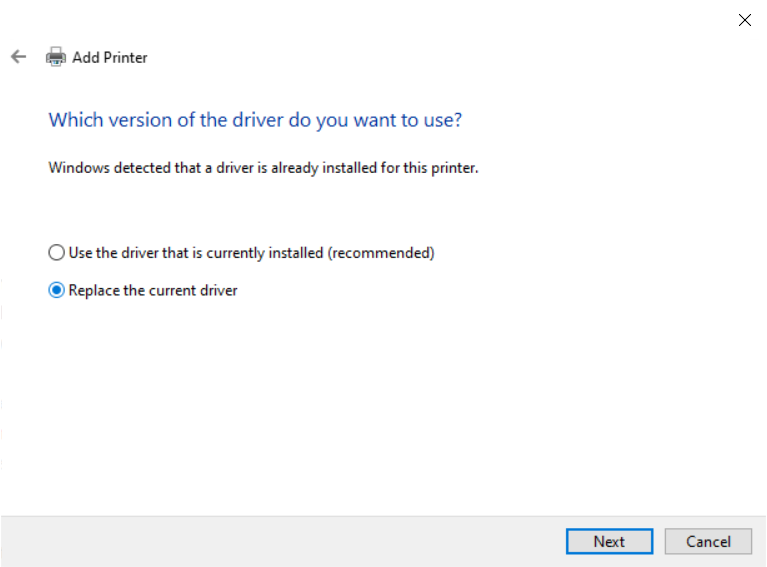Cancel the Add Printer wizard

[x=708, y=541]
